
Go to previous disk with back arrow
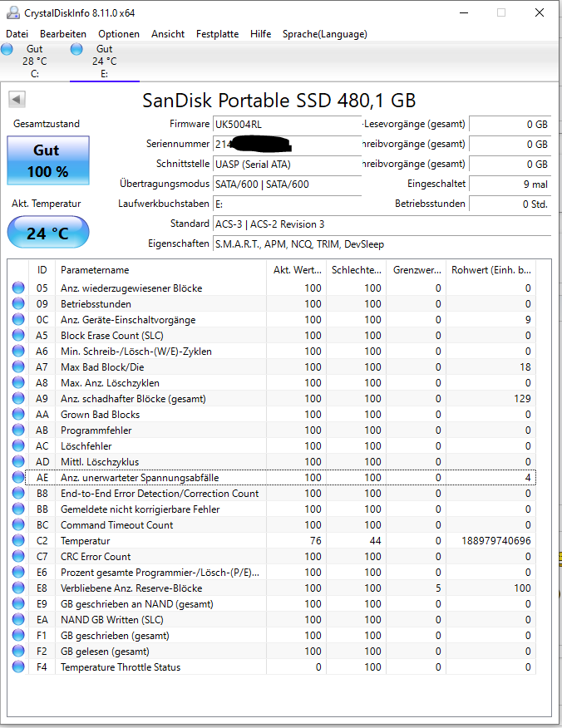coord(17,99)
